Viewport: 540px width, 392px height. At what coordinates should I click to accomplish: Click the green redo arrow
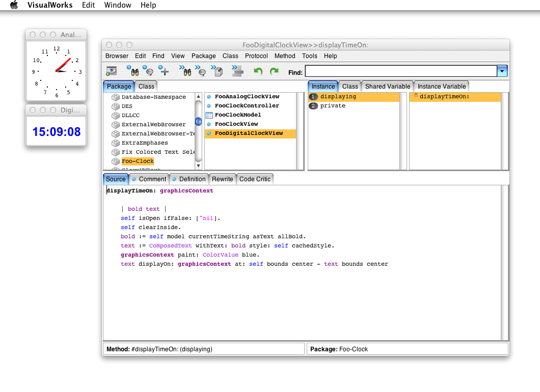point(274,71)
